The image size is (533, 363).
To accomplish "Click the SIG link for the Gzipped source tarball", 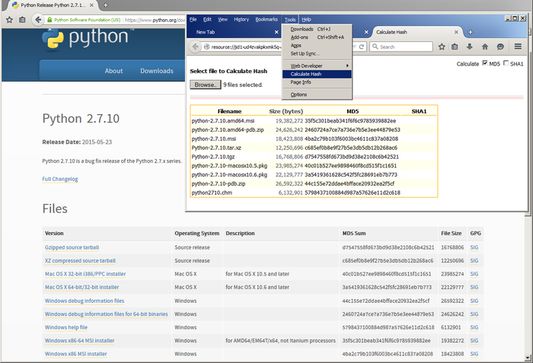I will (474, 247).
